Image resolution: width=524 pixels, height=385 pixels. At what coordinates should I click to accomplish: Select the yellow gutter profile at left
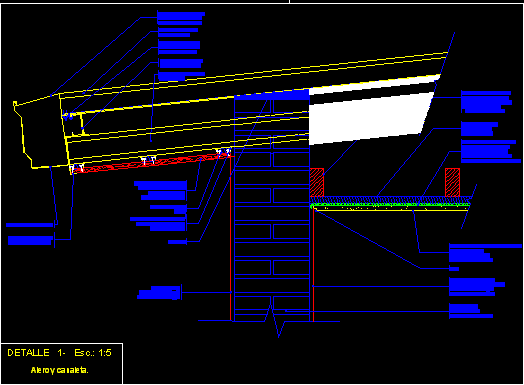(x=40, y=134)
